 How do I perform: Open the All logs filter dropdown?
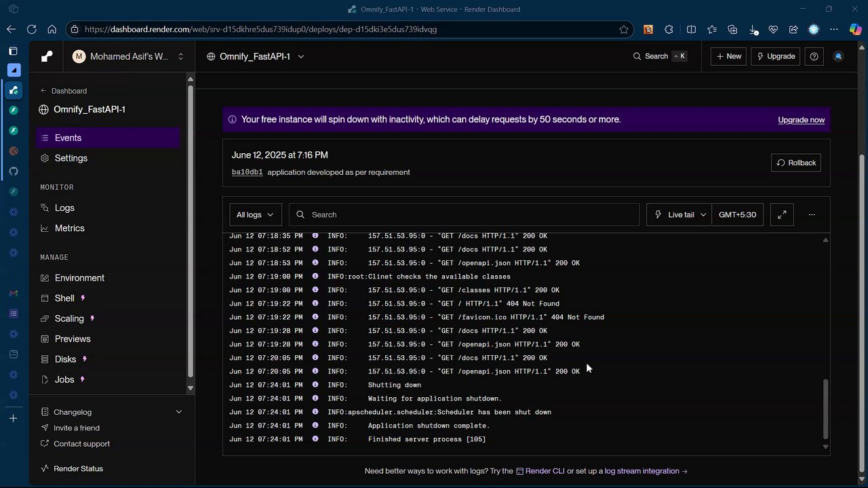point(255,214)
